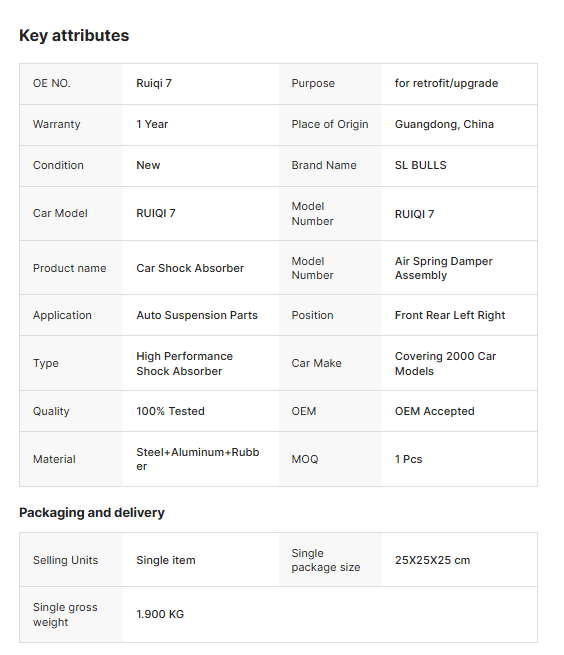Select Auto Suspension Parts application value
The height and width of the screenshot is (655, 564).
coord(197,315)
